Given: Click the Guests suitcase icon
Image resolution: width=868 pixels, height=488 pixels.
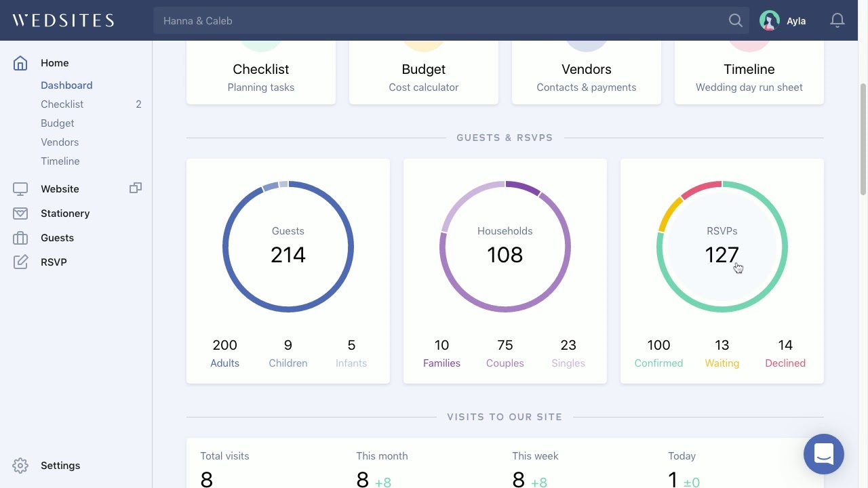Looking at the screenshot, I should (20, 238).
